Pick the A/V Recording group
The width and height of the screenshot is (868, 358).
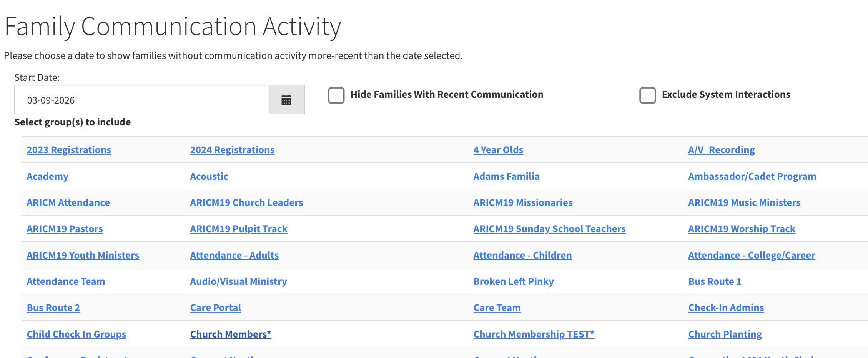pos(722,150)
